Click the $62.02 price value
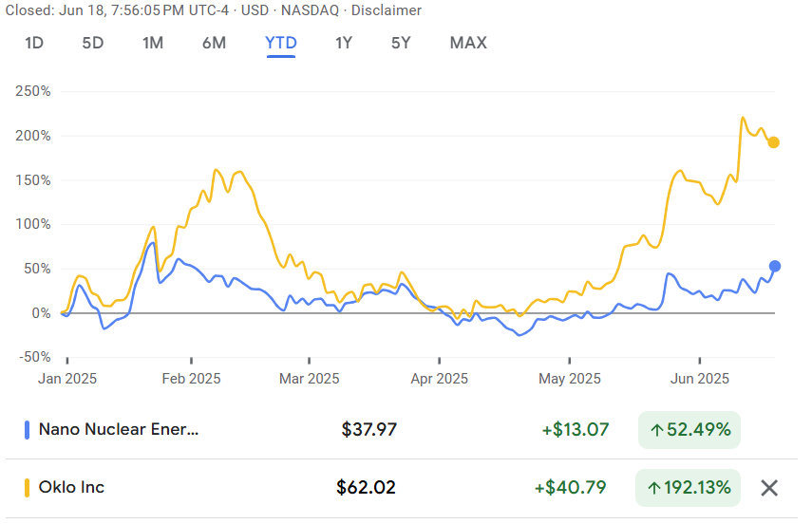Viewport: 812px width, 524px height. (366, 488)
